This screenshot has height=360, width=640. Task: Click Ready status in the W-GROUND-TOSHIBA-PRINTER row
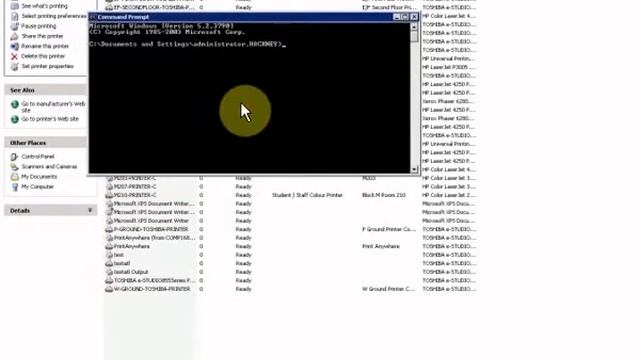tap(243, 289)
